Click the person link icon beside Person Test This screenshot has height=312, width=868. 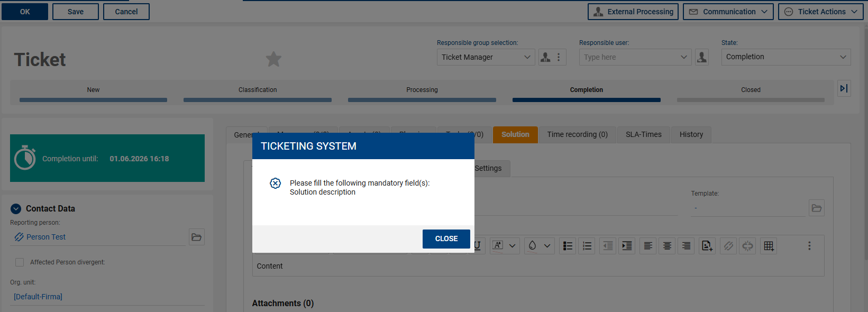pyautogui.click(x=19, y=237)
